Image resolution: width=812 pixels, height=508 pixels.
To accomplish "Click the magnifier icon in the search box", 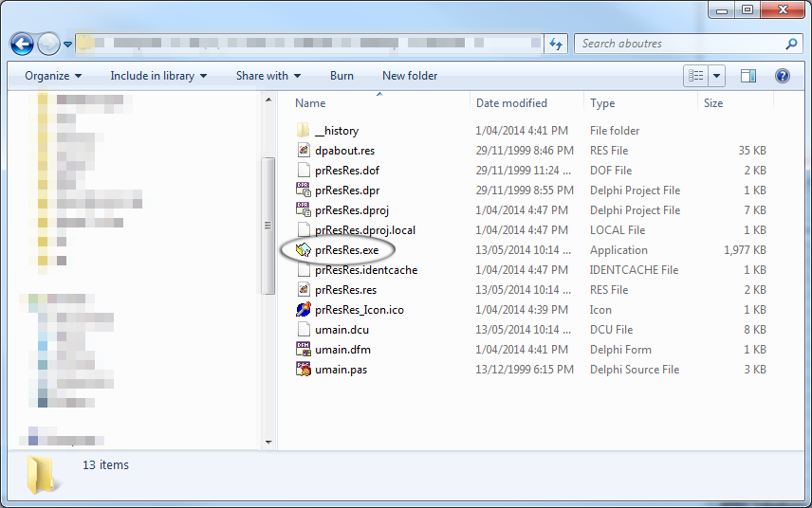I will coord(791,44).
